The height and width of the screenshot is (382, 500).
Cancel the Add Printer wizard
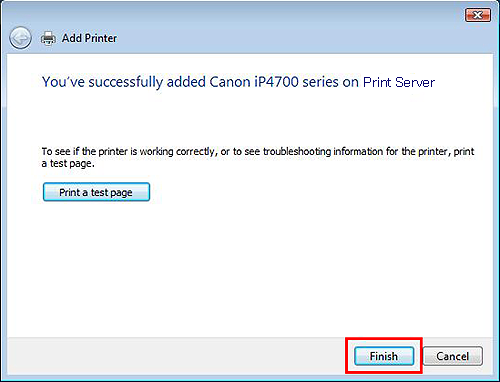point(453,356)
